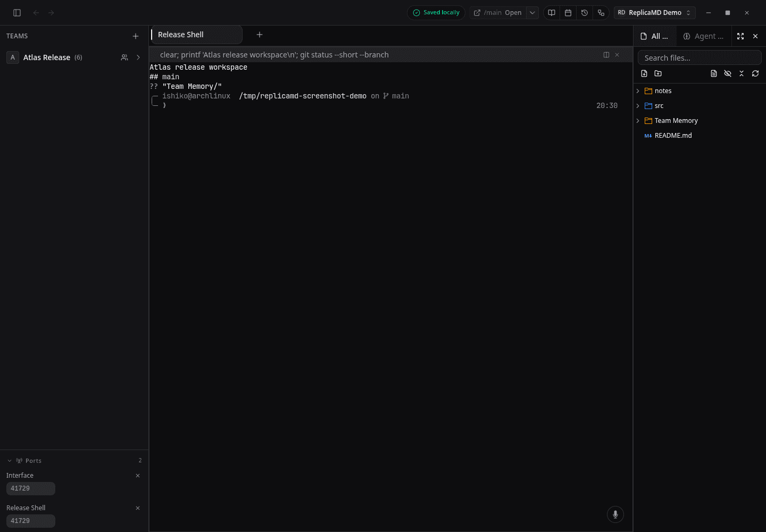The height and width of the screenshot is (532, 766).
Task: Expand the src folder
Action: 638,106
